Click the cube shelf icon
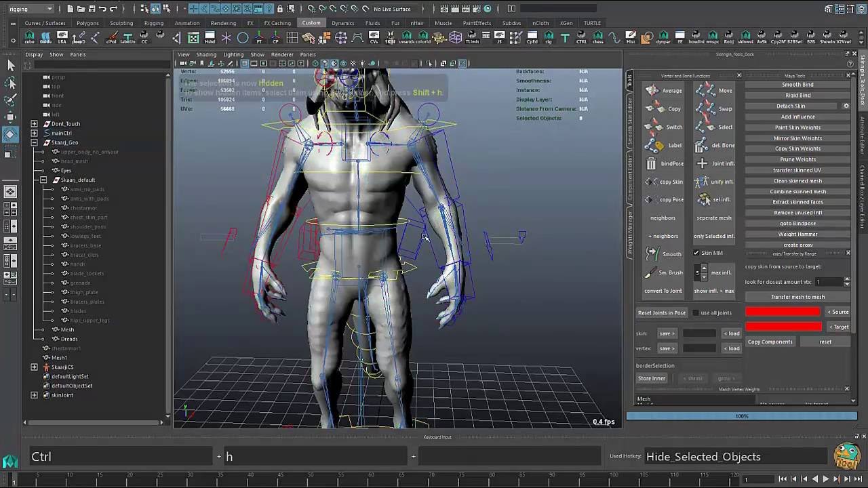868x488 pixels. (x=31, y=38)
